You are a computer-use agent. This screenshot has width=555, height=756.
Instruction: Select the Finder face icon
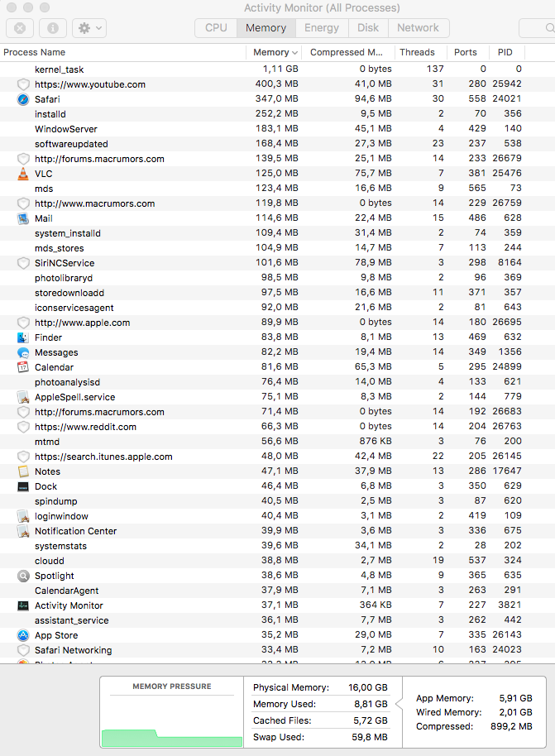(x=23, y=337)
